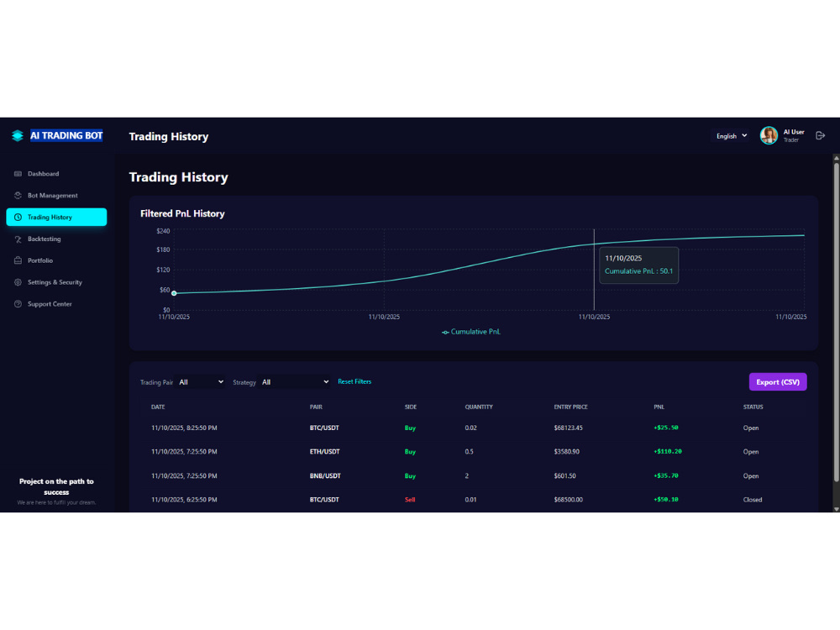Screen dimensions: 840x630
Task: Click the Reset Filters link
Action: tap(354, 381)
